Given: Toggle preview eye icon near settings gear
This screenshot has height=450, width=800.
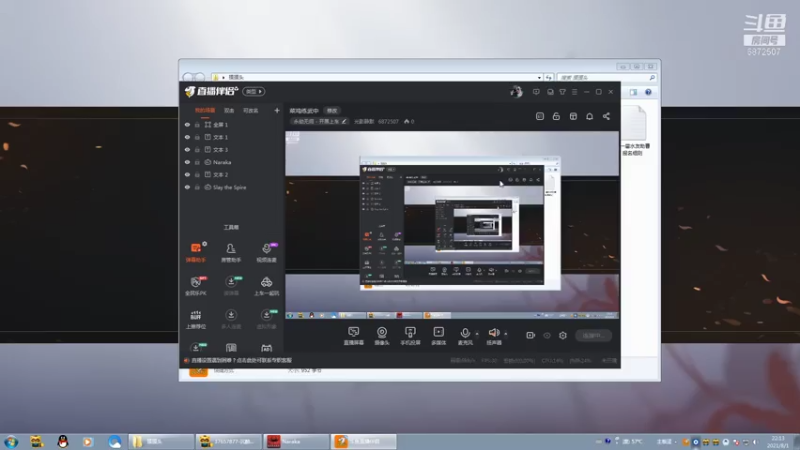Looking at the screenshot, I should point(547,335).
